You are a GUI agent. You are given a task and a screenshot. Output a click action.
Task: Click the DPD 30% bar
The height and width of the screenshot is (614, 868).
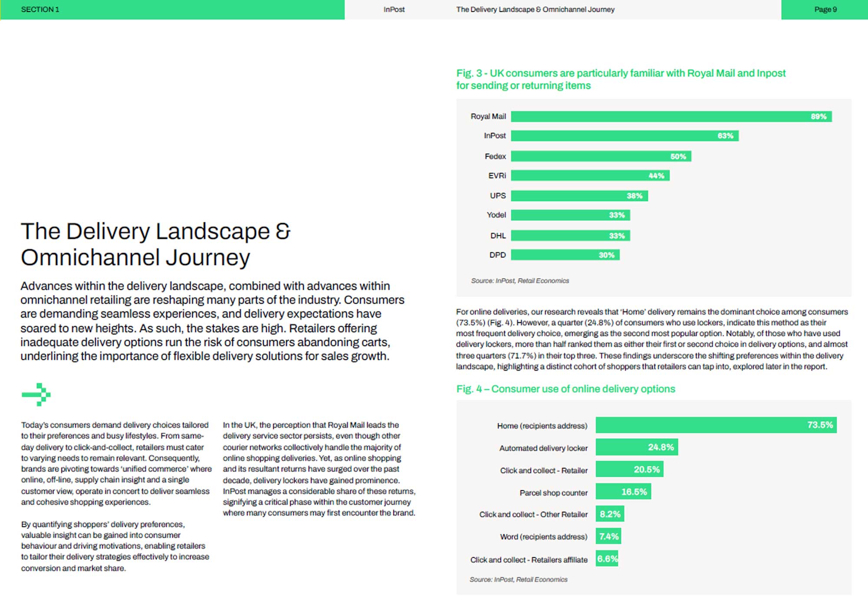[x=565, y=255]
